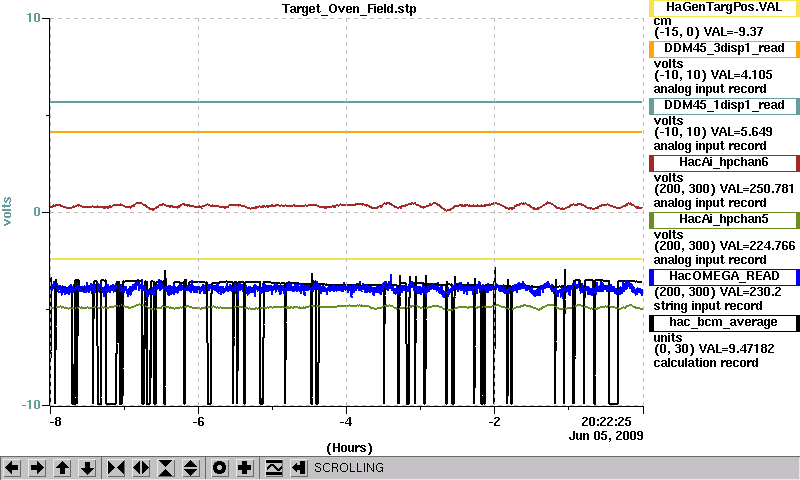Select the DDM45_1disp1_read legend entry
This screenshot has width=800, height=480.
724,106
